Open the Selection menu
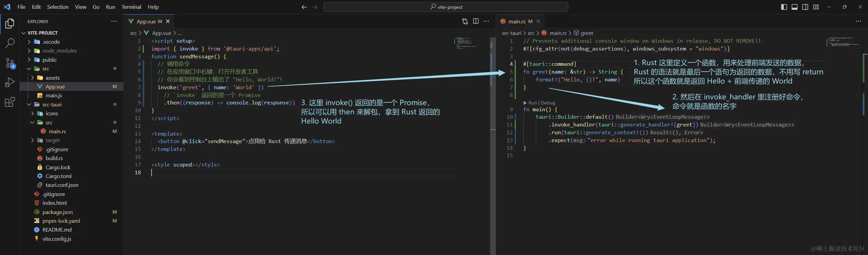The height and width of the screenshot is (255, 868). 58,7
